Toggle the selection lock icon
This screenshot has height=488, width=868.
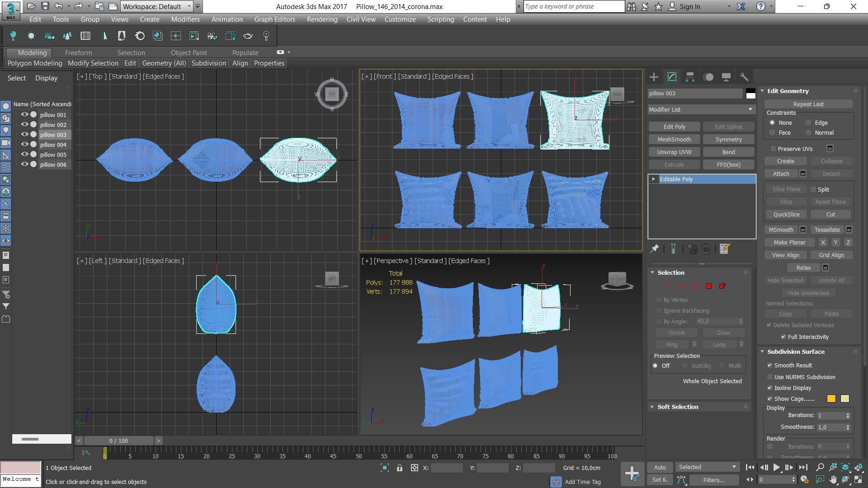click(x=400, y=468)
